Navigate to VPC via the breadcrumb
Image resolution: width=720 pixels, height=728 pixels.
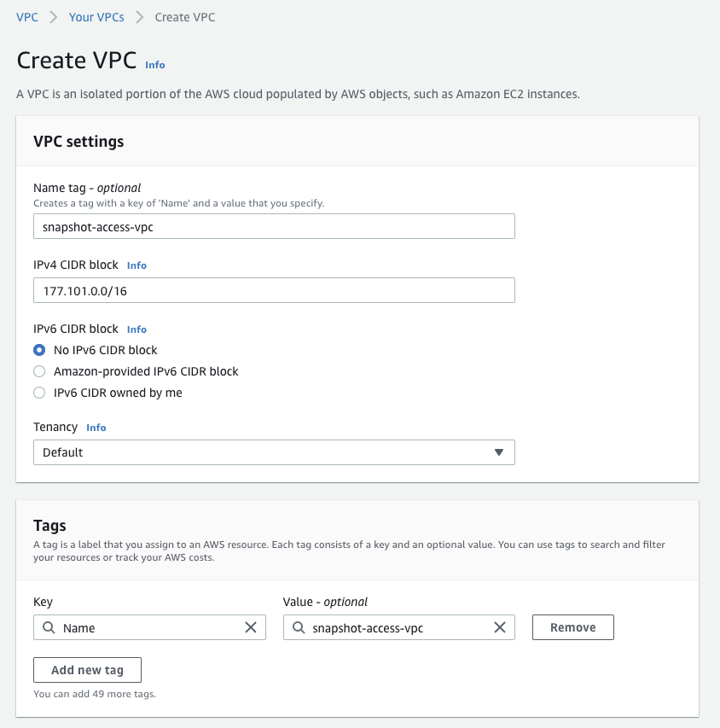coord(27,16)
